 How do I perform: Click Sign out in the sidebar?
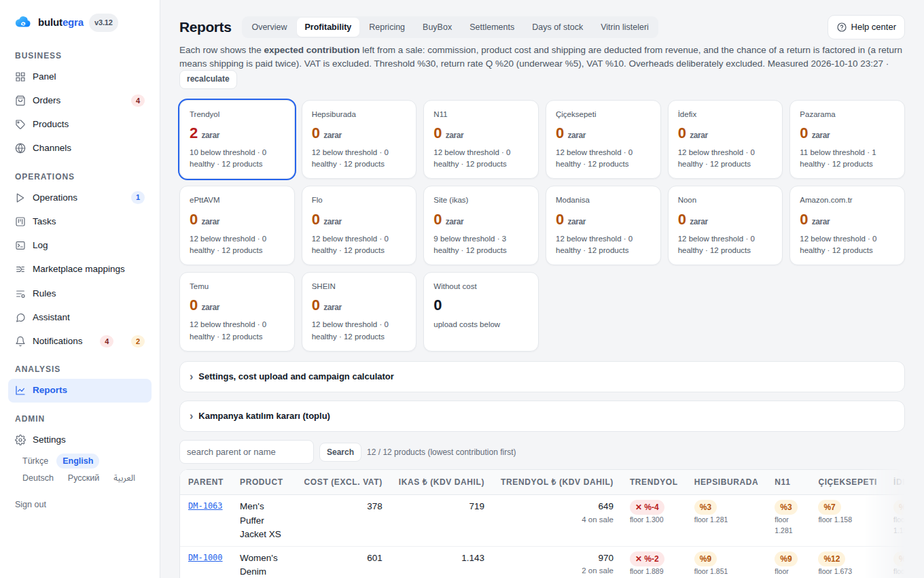[31, 505]
